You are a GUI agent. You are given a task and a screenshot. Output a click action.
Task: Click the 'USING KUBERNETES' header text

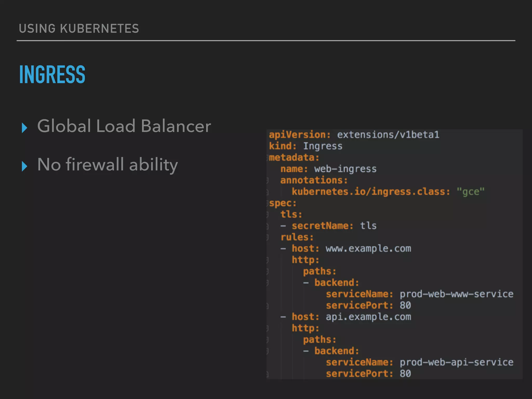tap(79, 29)
